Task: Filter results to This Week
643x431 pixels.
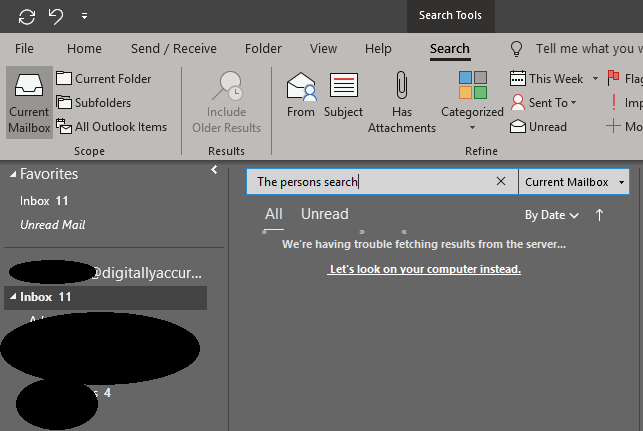Action: 547,78
